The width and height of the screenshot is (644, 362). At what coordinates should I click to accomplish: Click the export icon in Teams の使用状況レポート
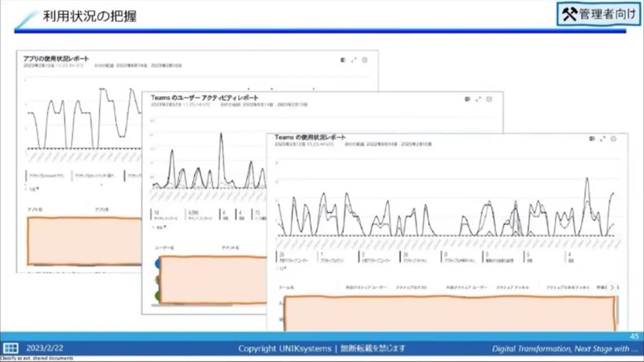click(592, 139)
